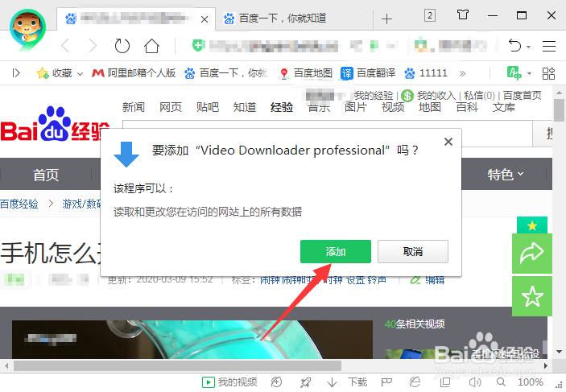Select 百科 in Baidu navigation
Viewport: 566px width, 392px height.
click(467, 107)
